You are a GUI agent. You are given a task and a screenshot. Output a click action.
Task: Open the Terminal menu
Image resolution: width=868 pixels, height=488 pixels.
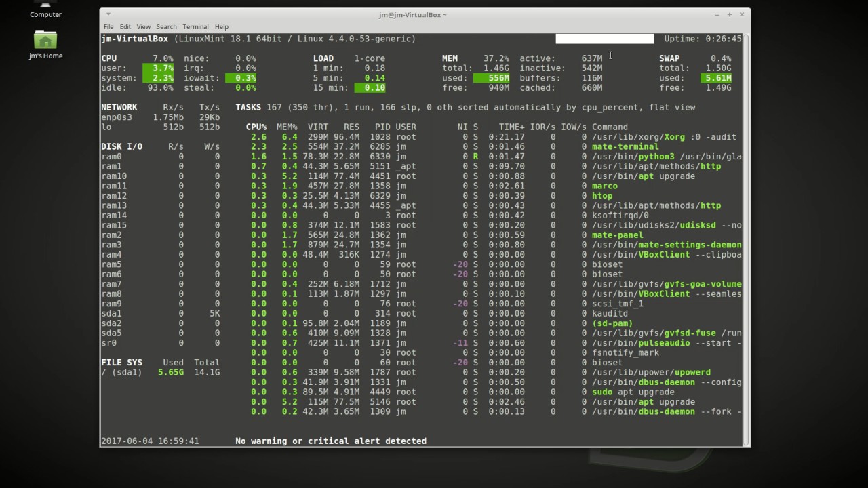coord(196,26)
